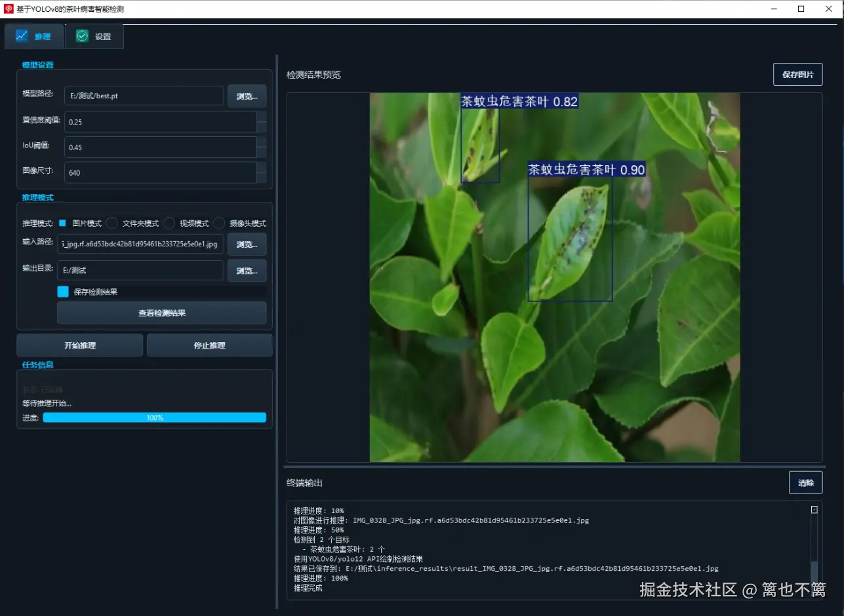Click the 输入路径 input field
Viewport: 844px width, 616px height.
point(140,244)
